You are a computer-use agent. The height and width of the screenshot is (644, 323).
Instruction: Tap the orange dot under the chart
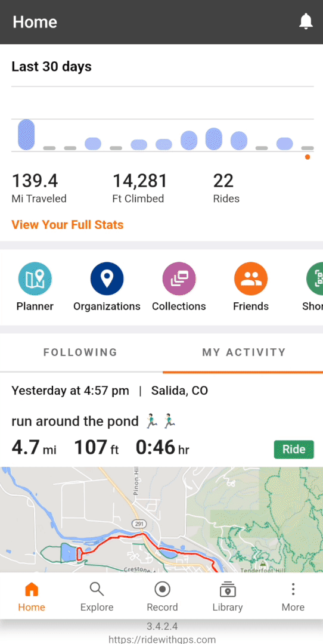click(308, 157)
